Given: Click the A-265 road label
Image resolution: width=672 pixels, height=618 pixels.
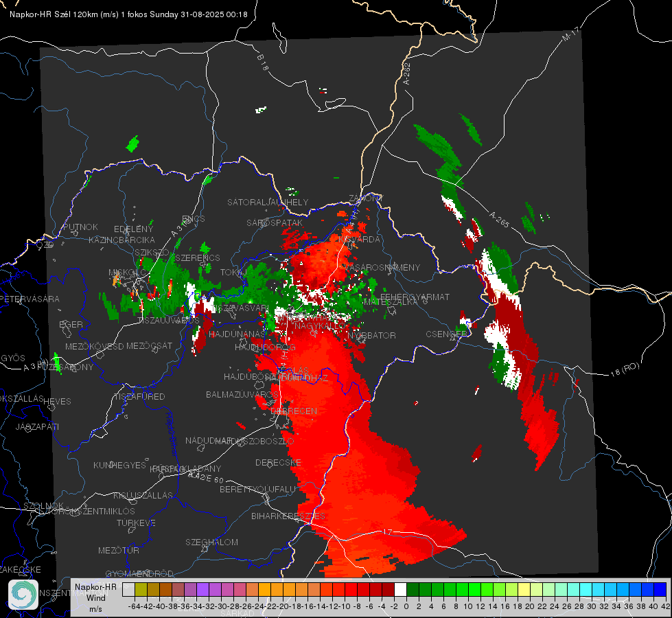Looking at the screenshot, I should click(x=499, y=220).
